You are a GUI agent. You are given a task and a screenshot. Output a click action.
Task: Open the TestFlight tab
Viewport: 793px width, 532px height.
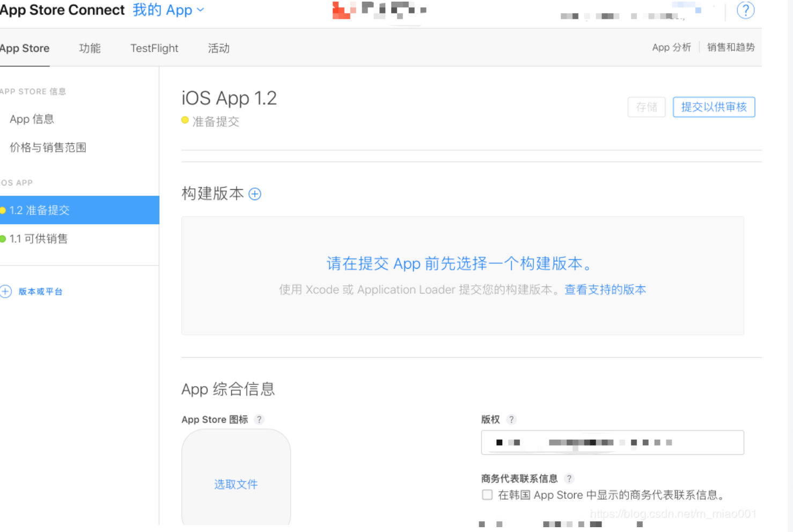[155, 48]
